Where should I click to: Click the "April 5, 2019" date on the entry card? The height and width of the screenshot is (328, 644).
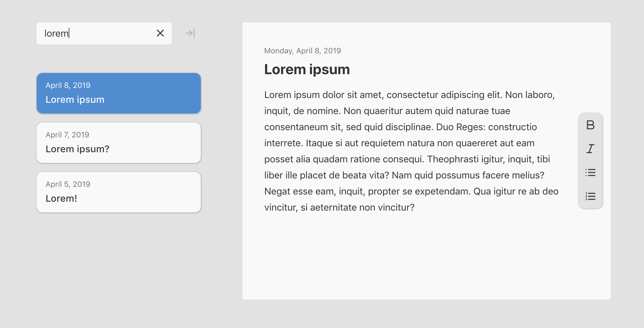[68, 184]
